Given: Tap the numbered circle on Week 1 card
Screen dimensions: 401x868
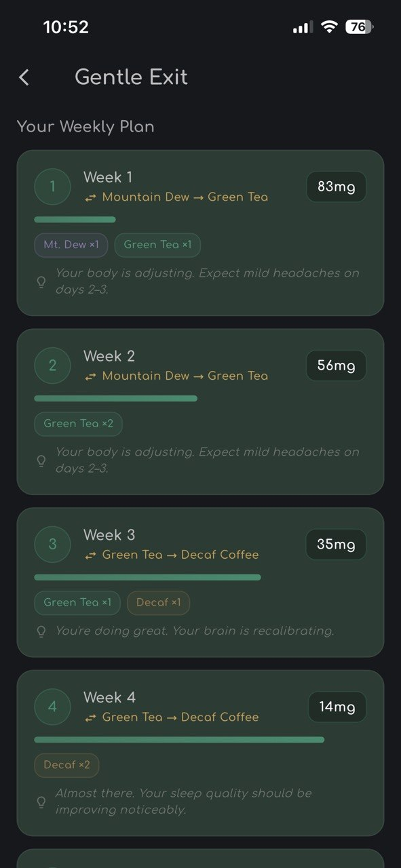Looking at the screenshot, I should click(52, 186).
